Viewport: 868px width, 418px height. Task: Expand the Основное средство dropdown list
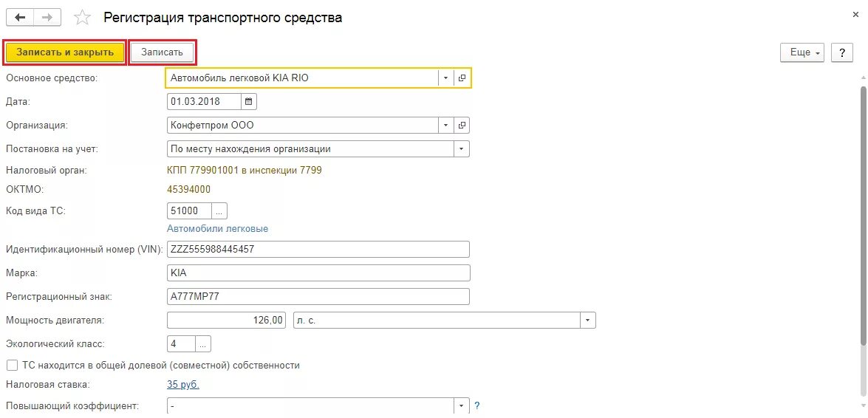coord(445,78)
